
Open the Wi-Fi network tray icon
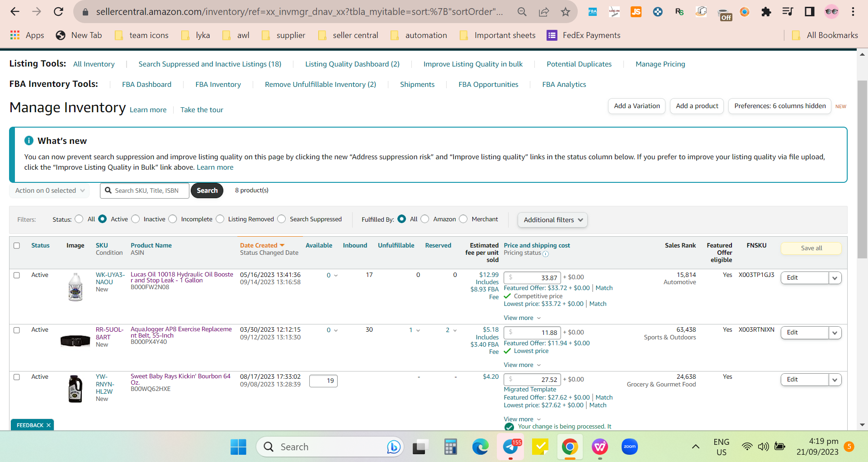pyautogui.click(x=747, y=447)
